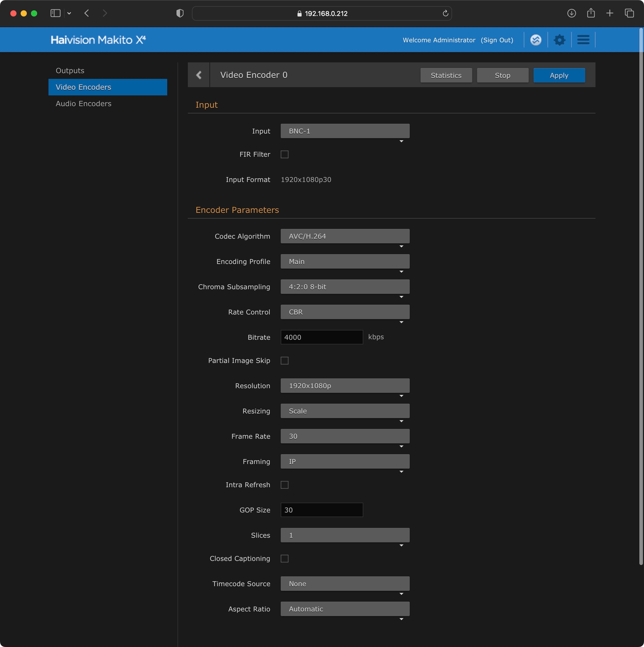Click the page reload icon in address bar
Screen dimensions: 644x647
click(445, 13)
